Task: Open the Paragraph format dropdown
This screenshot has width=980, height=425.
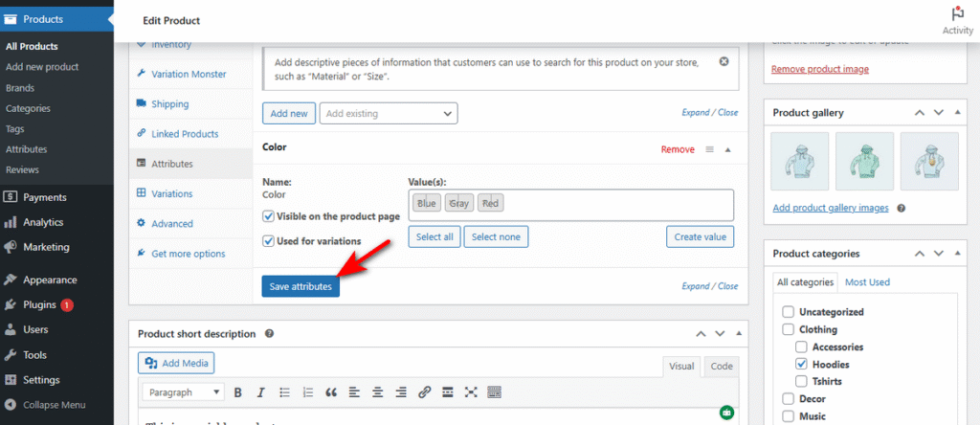Action: pos(183,392)
